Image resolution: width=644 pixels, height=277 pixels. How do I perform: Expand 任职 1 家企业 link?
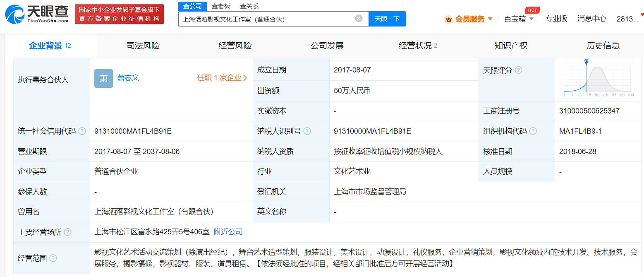222,78
